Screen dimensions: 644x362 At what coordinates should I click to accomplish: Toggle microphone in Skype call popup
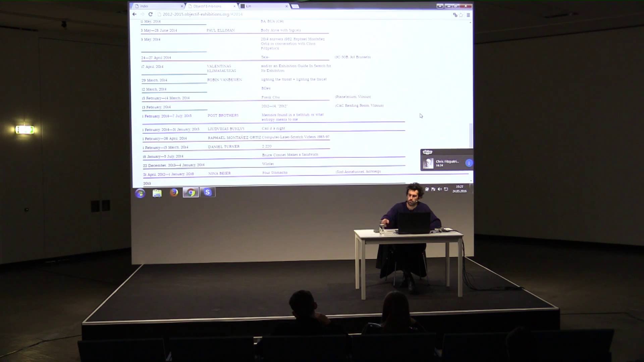coord(469,163)
